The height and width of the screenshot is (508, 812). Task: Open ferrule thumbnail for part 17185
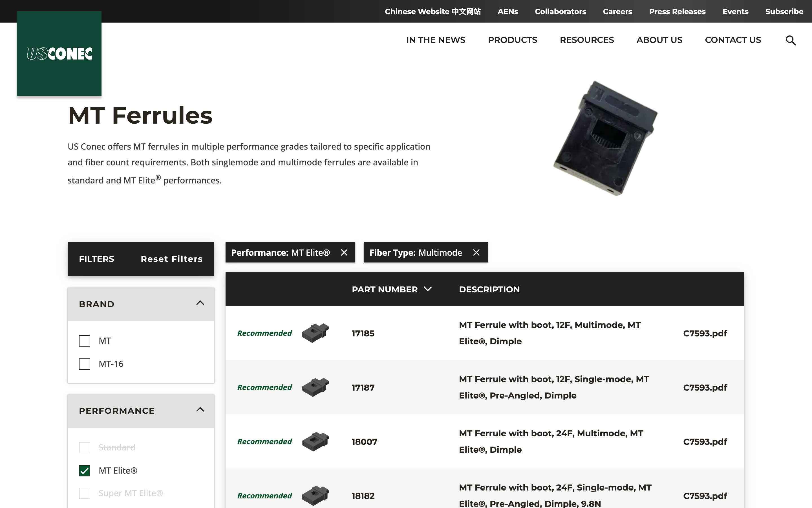click(x=315, y=333)
